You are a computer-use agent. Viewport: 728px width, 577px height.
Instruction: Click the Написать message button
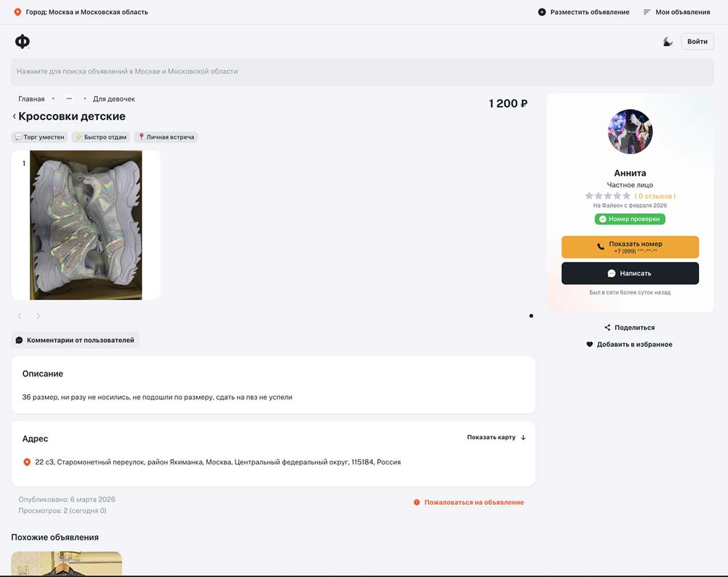(x=630, y=273)
